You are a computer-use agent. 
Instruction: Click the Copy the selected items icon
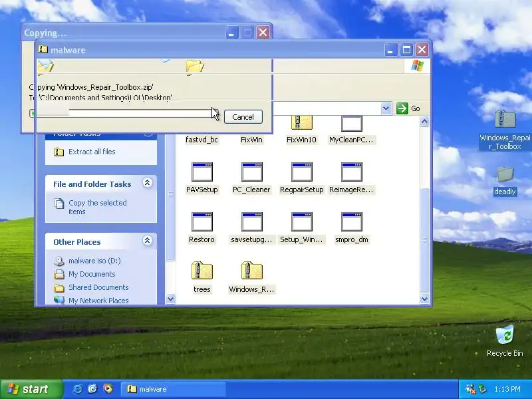pos(59,203)
